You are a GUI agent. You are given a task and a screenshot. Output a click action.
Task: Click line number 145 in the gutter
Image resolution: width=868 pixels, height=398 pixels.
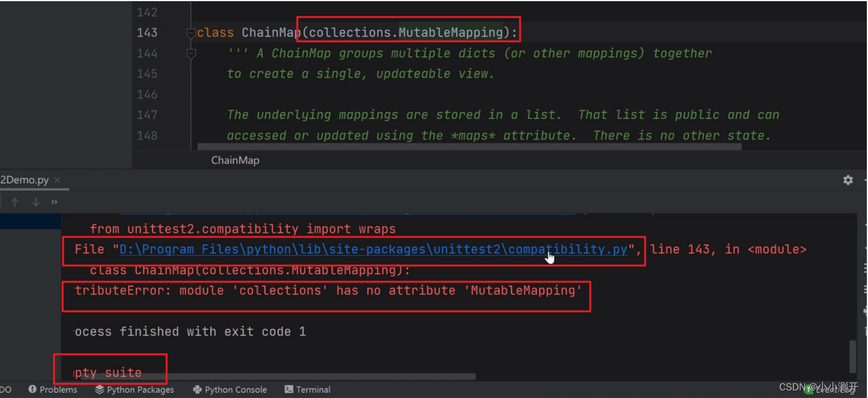tap(147, 74)
